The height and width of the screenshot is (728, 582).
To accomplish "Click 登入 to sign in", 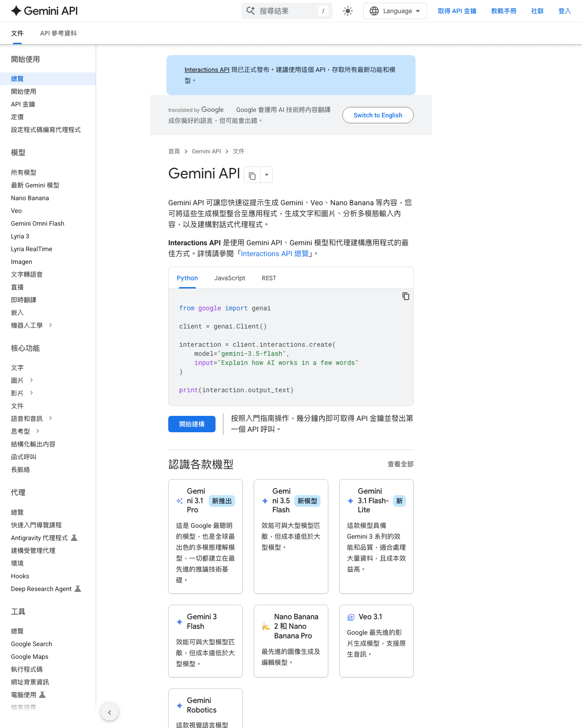I will pyautogui.click(x=565, y=11).
